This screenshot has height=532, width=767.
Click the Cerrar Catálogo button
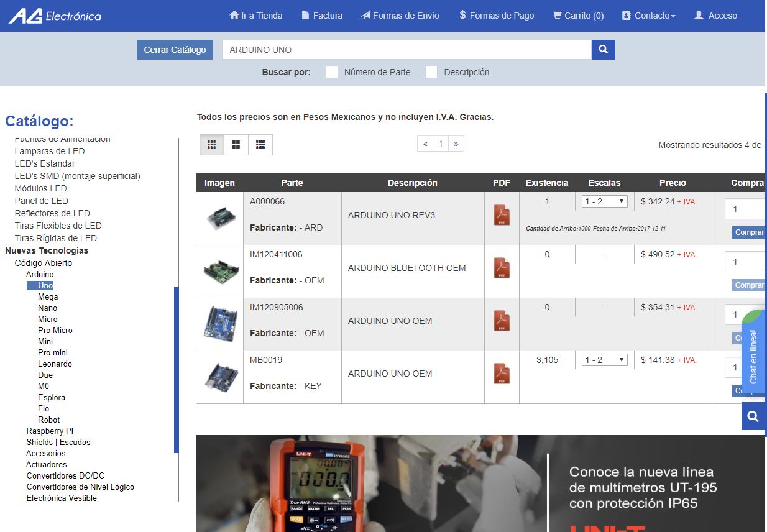coord(175,50)
